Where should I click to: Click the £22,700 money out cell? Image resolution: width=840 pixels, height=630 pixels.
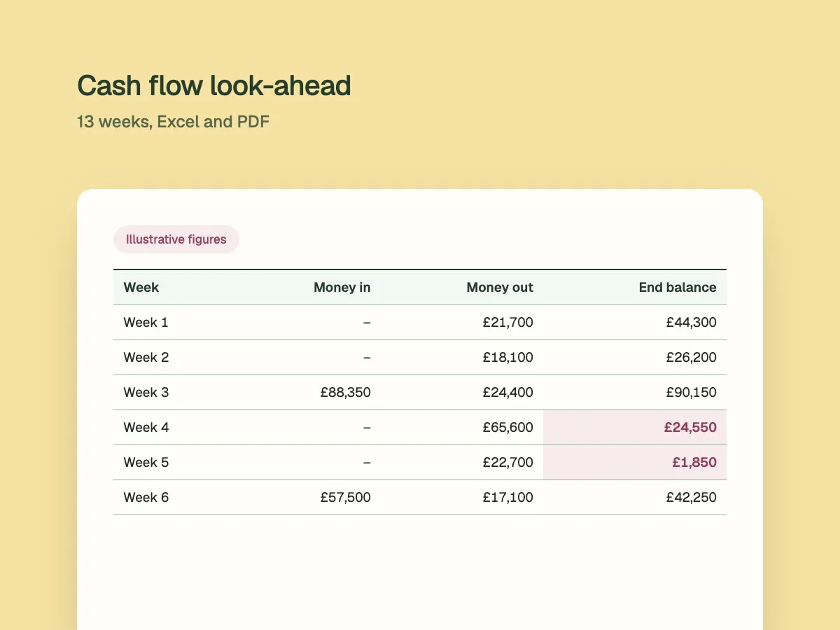[508, 463]
